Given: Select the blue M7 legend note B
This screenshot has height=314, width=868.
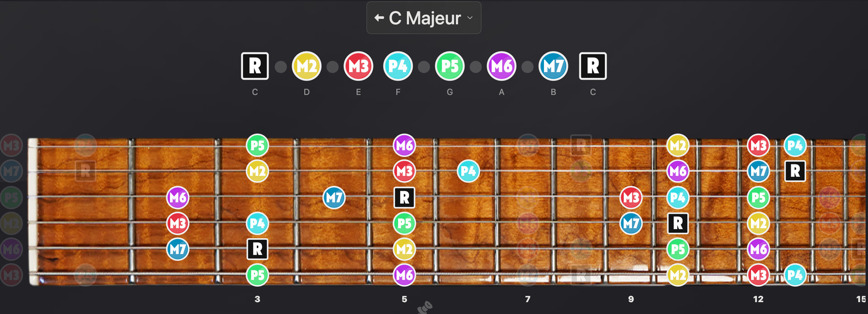Looking at the screenshot, I should click(553, 66).
